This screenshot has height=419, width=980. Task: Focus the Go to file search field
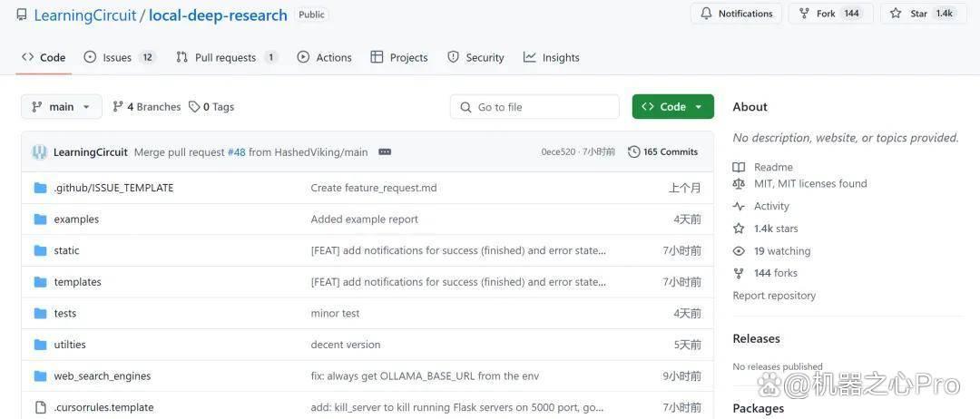pyautogui.click(x=534, y=107)
